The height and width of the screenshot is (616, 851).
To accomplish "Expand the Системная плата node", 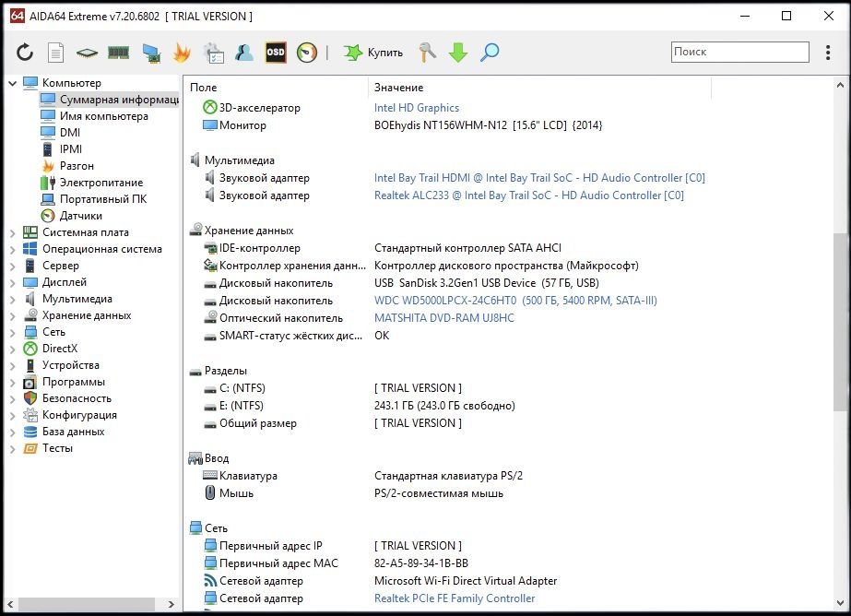I will point(13,232).
